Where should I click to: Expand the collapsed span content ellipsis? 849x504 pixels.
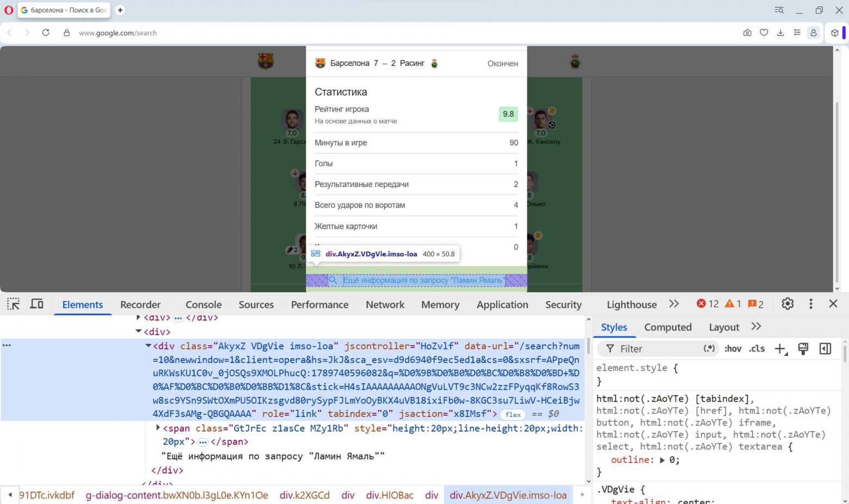tap(203, 442)
